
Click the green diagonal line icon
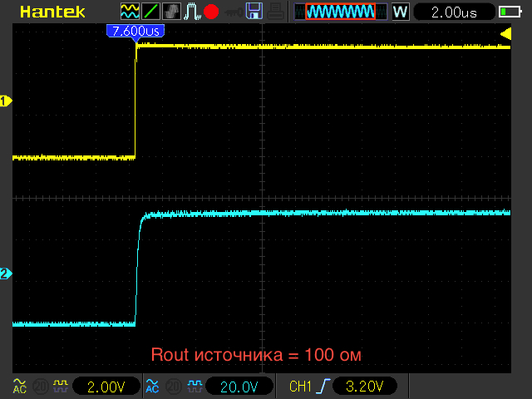point(150,11)
